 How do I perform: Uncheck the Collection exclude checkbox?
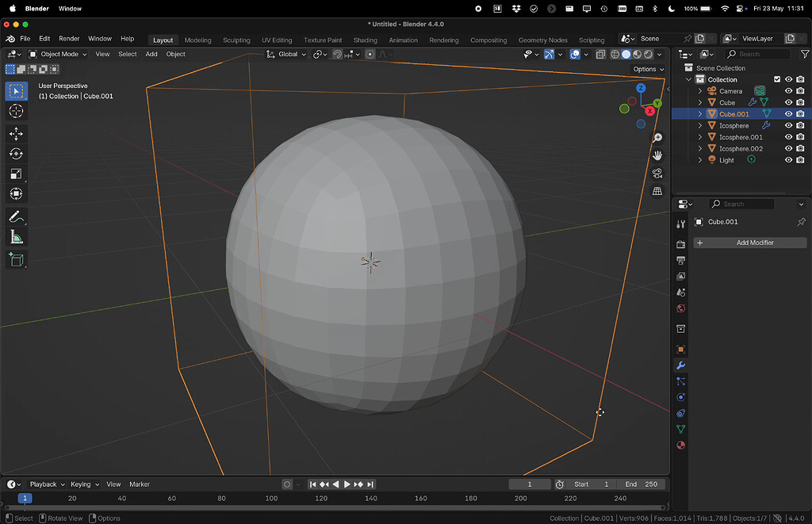pyautogui.click(x=777, y=79)
